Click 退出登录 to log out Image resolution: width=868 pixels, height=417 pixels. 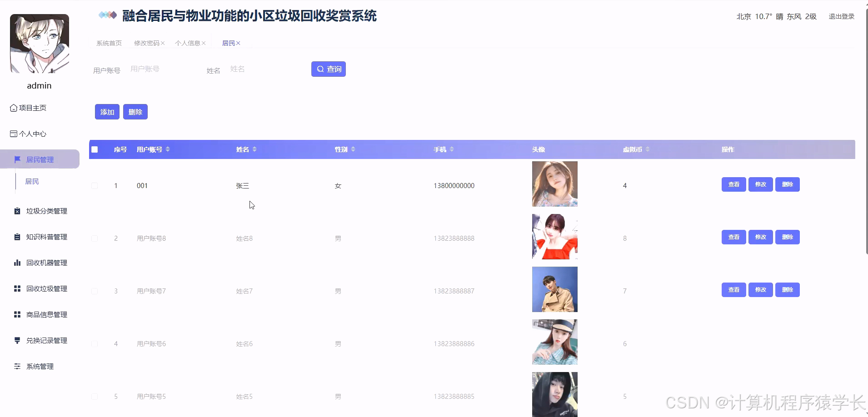click(841, 16)
